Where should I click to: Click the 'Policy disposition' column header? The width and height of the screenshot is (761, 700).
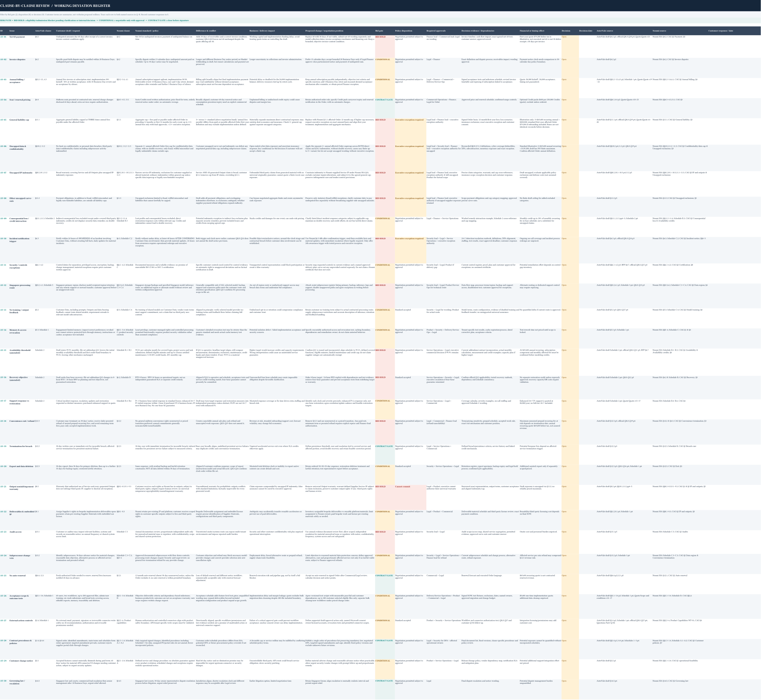[410, 31]
